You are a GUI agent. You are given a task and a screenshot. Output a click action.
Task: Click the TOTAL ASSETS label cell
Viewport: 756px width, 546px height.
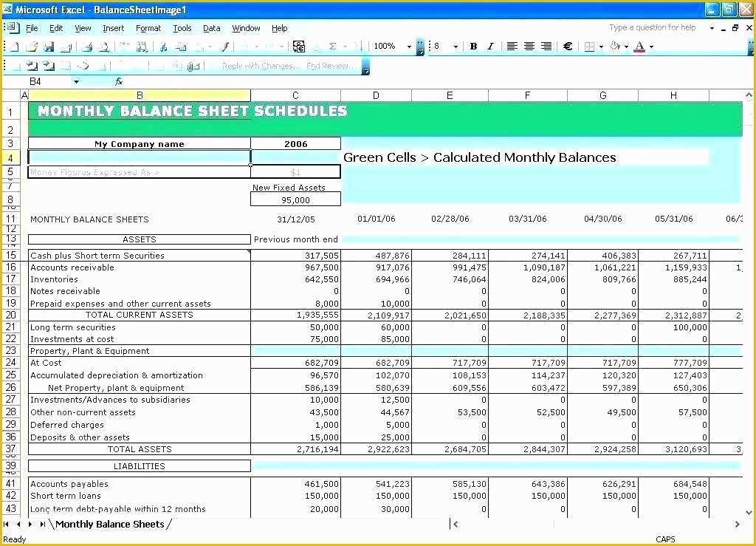tap(140, 449)
